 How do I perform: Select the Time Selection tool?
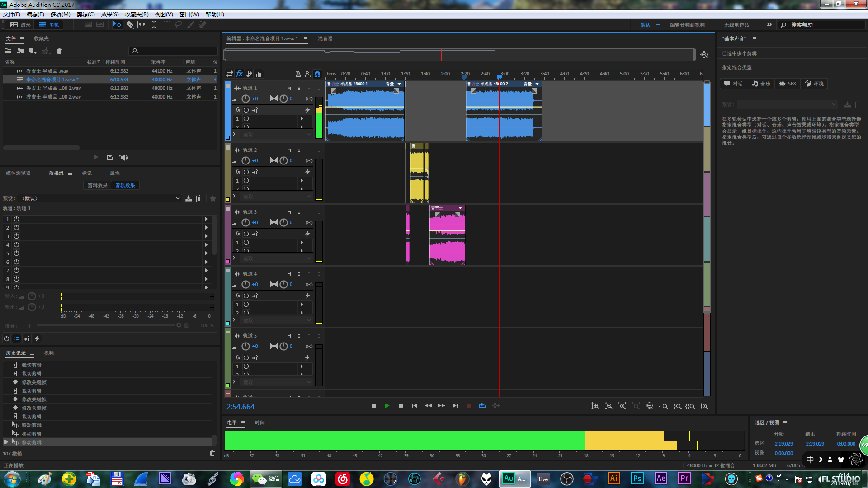(154, 25)
